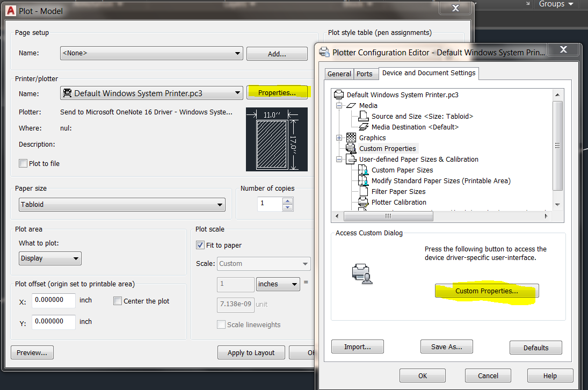588x390 pixels.
Task: Select Modify Standard Paper Sizes (Printable Area)
Action: click(441, 180)
